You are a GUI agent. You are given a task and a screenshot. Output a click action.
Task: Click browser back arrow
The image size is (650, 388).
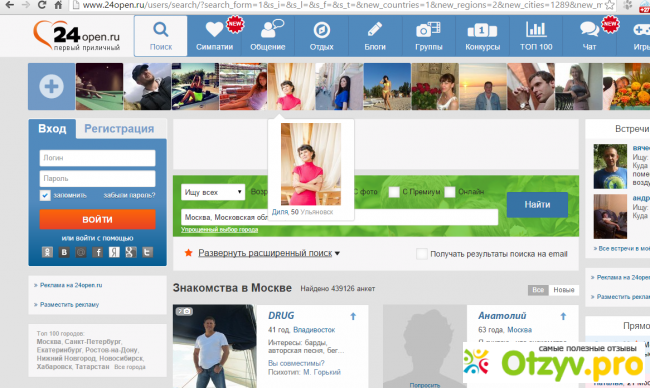pos(9,5)
